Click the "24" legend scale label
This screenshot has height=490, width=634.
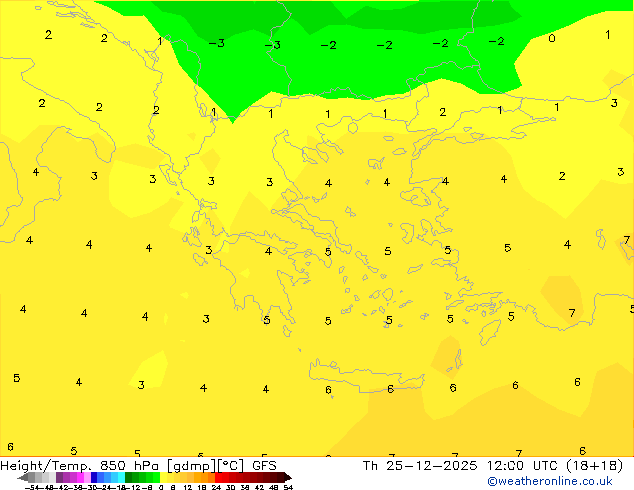[x=216, y=488]
